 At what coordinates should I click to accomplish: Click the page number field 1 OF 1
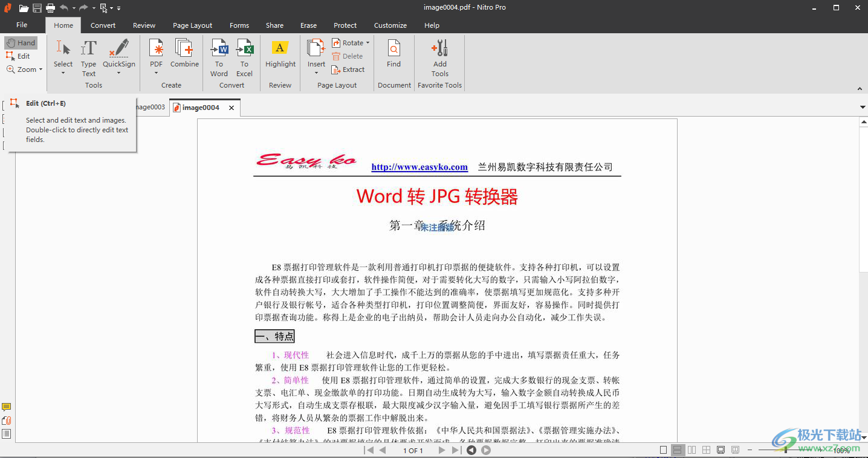[413, 451]
